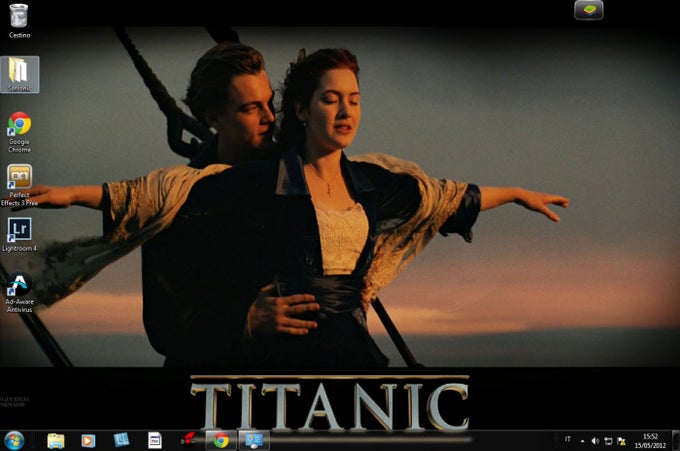
Task: Select the Ad-Aware Antivirus shortcut
Action: coord(20,291)
